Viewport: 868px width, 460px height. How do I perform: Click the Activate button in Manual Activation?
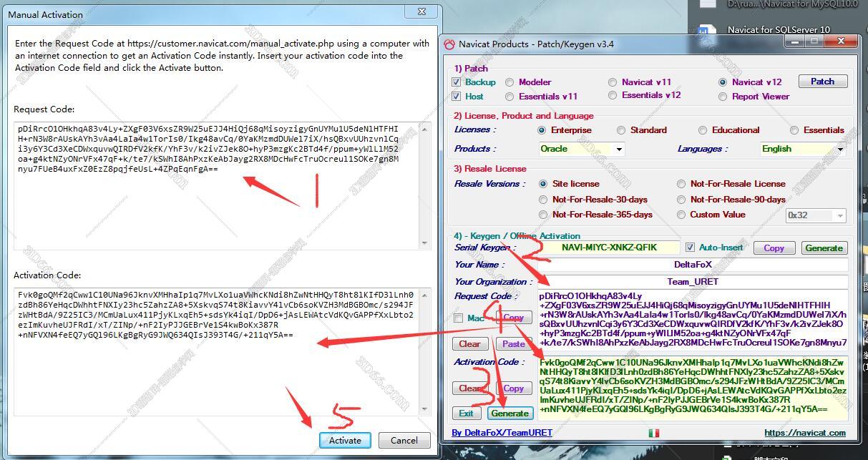pos(345,440)
